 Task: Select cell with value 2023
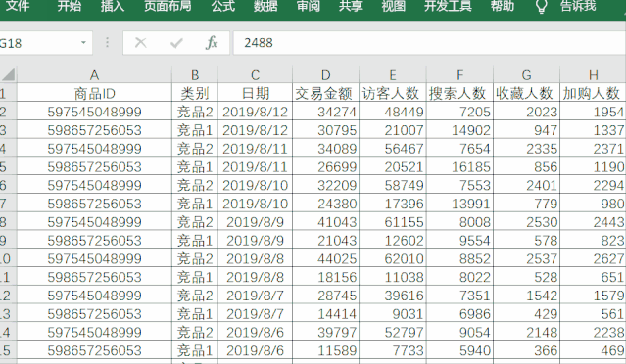(527, 112)
